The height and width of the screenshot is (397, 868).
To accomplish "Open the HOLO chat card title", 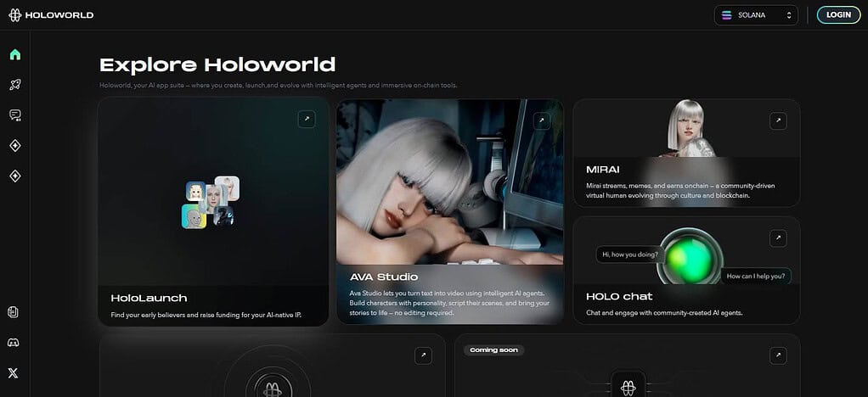I will 619,296.
